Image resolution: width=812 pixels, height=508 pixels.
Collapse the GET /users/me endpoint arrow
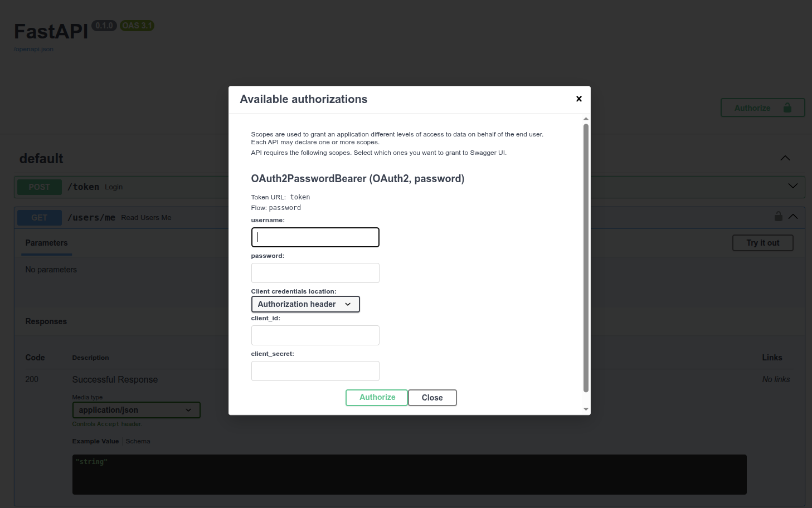[x=792, y=217]
